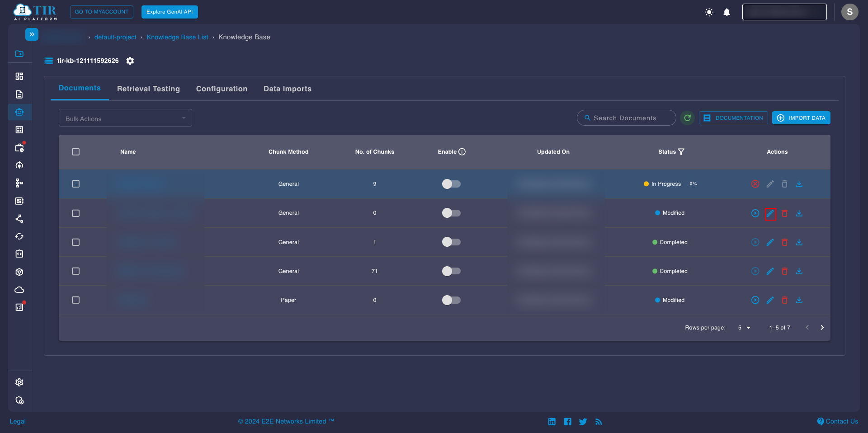Delete the In Progress document row

pos(784,184)
